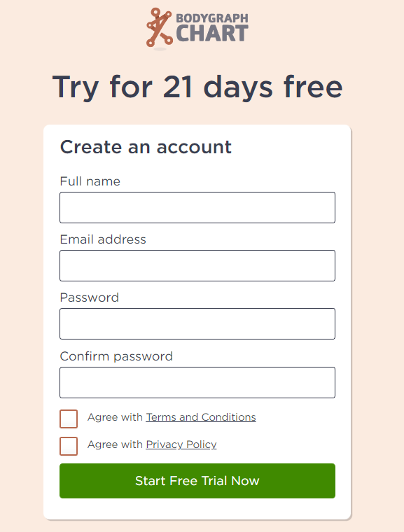Click the "Create an account" heading
The image size is (404, 532).
pos(146,147)
